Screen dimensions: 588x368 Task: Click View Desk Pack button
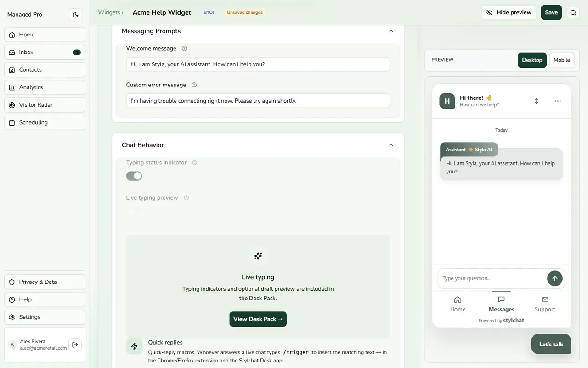258,319
